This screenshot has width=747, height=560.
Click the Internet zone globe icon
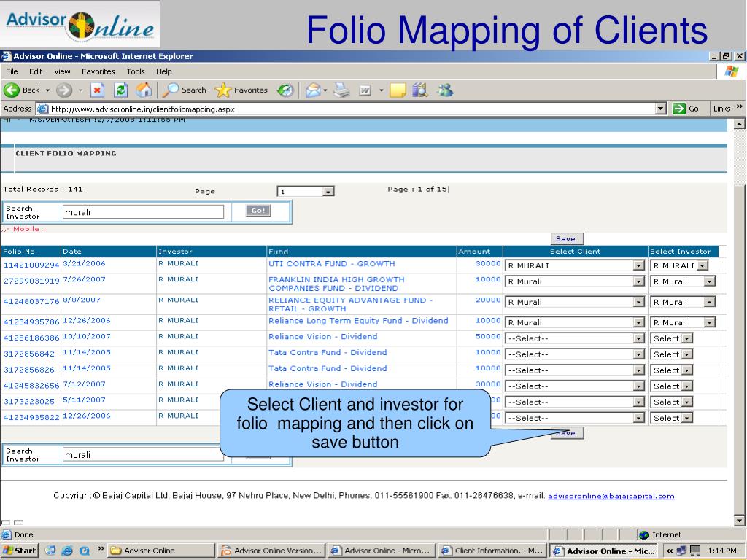pos(643,534)
